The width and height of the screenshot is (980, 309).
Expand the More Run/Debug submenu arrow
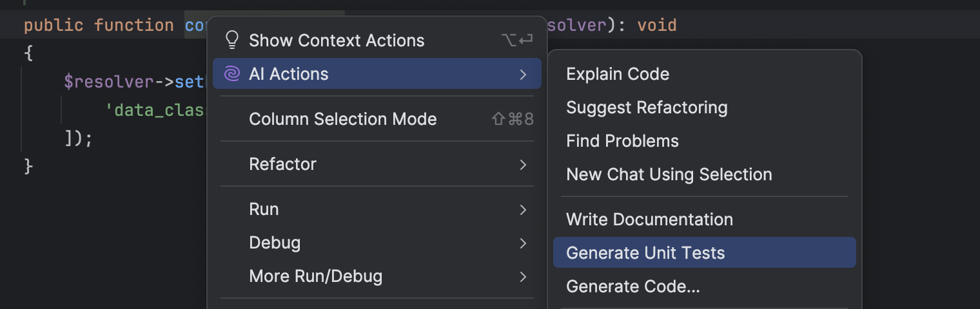tap(523, 276)
